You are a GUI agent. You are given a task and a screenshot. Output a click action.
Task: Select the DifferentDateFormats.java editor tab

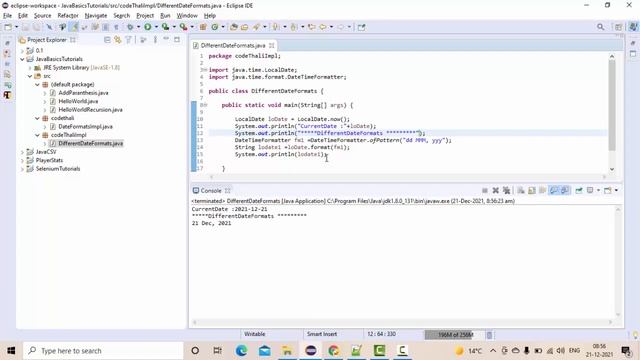pyautogui.click(x=233, y=45)
